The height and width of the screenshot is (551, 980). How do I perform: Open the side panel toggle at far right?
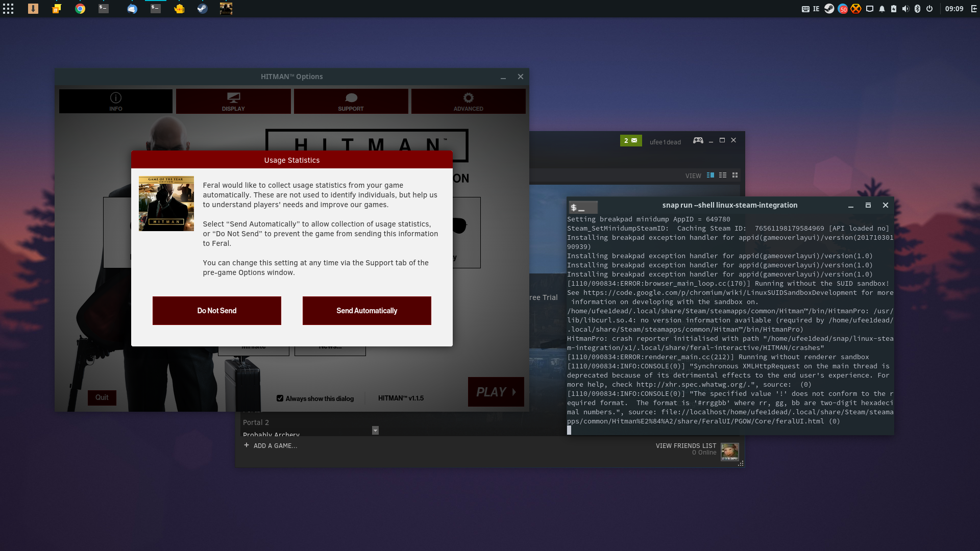(x=974, y=9)
